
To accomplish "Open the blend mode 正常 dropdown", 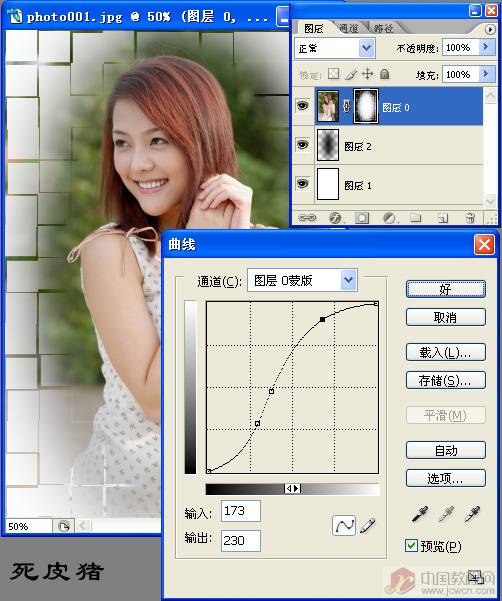I will pos(366,48).
